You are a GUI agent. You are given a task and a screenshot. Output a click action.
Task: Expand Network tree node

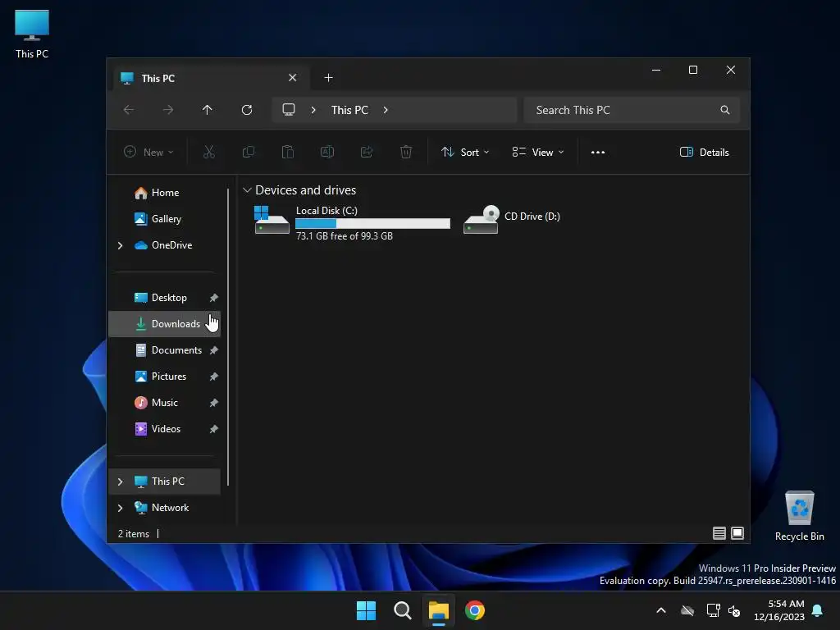[120, 508]
